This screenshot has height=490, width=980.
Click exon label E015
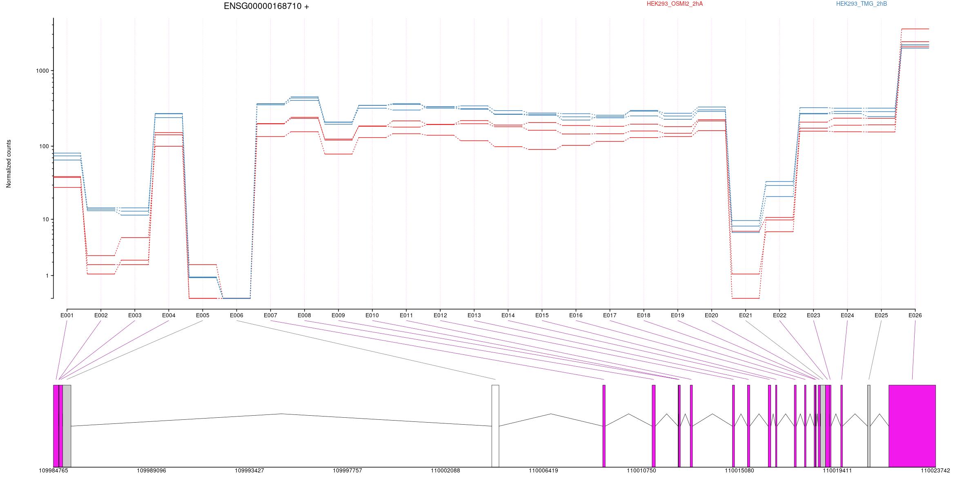tap(542, 315)
